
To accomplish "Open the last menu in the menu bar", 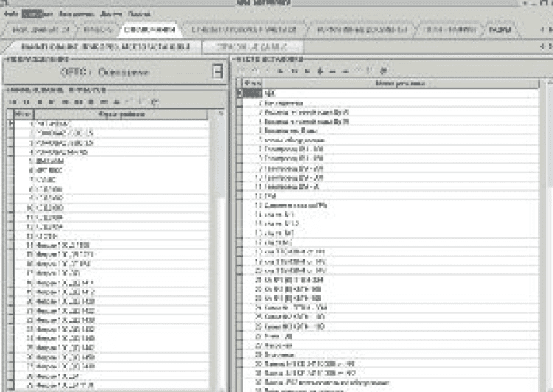I will [139, 14].
